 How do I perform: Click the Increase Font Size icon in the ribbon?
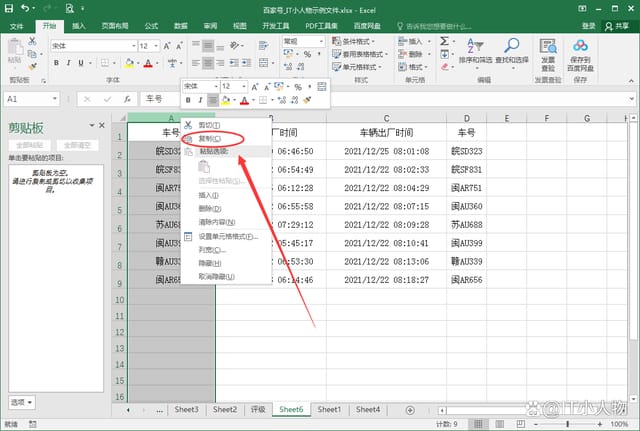[167, 46]
